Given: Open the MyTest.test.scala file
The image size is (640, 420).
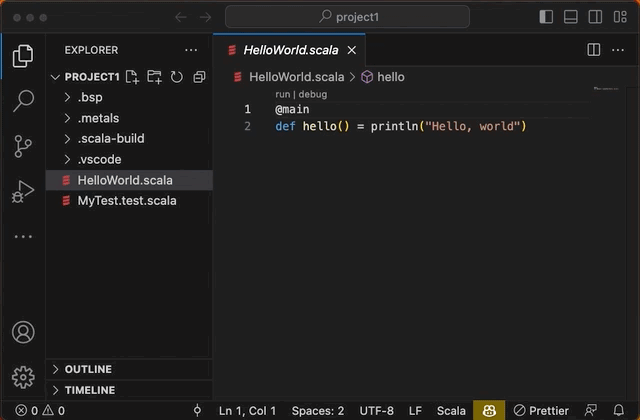Looking at the screenshot, I should point(129,201).
